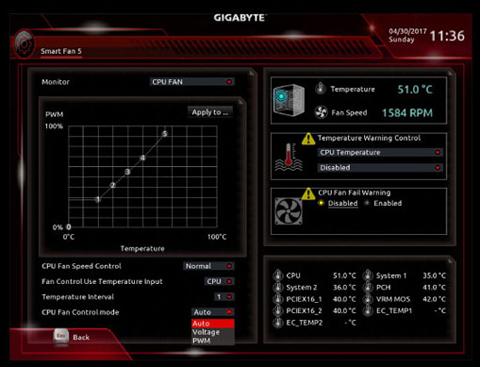Select fan curve point 0 at origin
This screenshot has height=367, width=480.
[x=69, y=227]
